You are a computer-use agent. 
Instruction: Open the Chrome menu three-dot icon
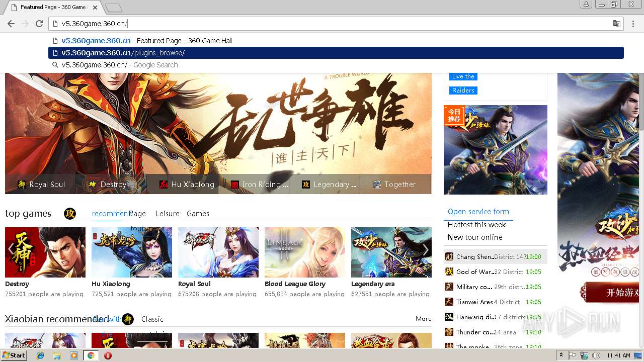633,24
